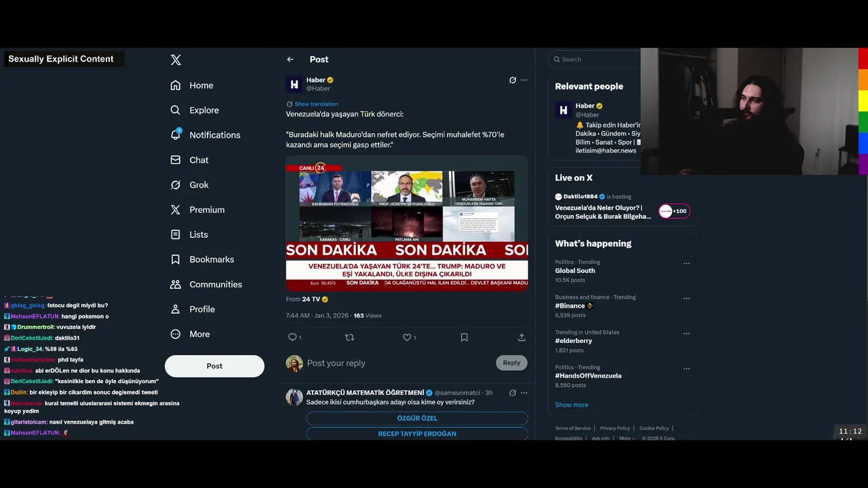Bookmark the post with the bookmark icon
Image resolution: width=868 pixels, height=488 pixels.
pos(465,338)
